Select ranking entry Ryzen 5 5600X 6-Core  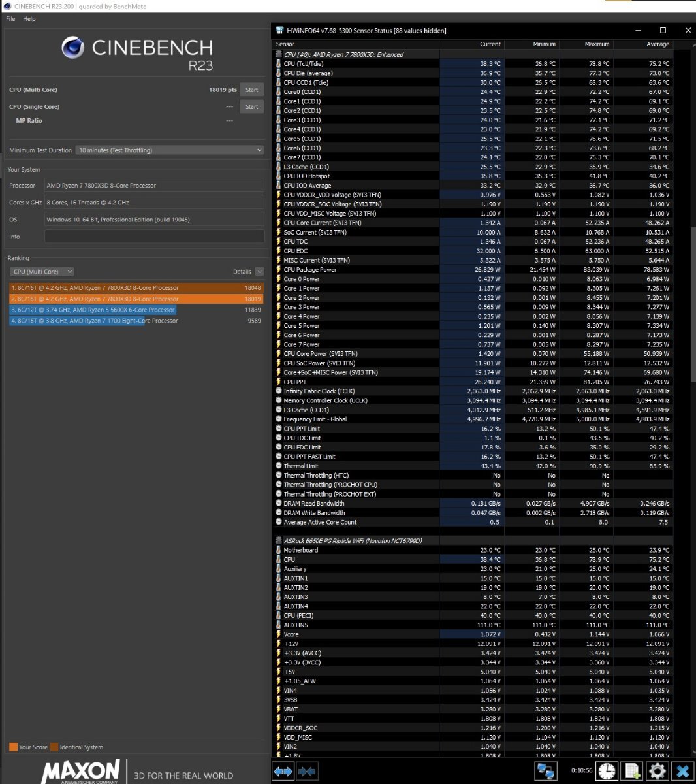coord(136,310)
